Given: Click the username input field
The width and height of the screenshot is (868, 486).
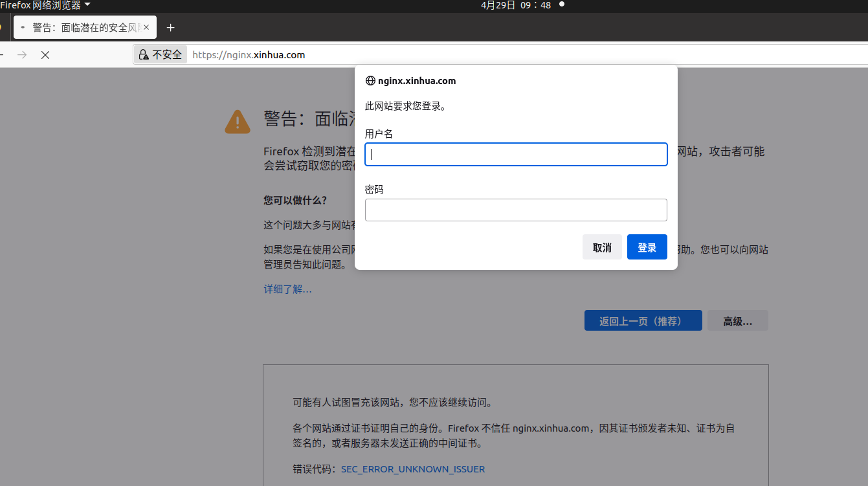Looking at the screenshot, I should coord(516,154).
